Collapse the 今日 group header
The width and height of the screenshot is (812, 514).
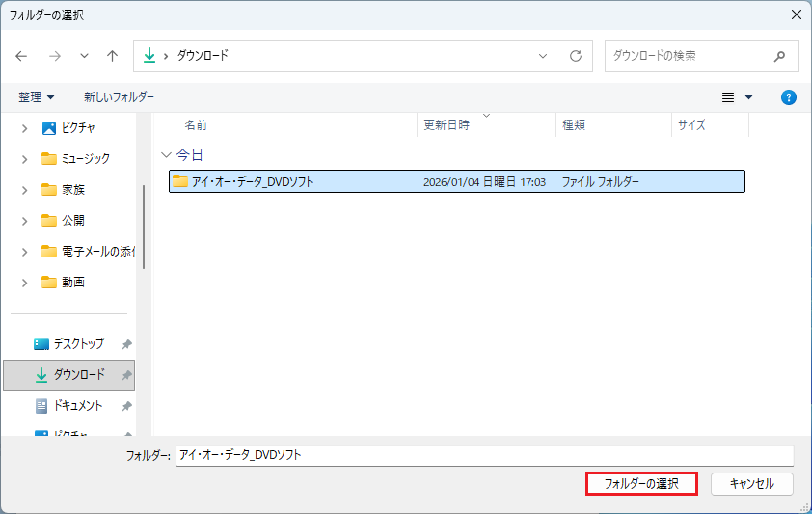click(166, 154)
